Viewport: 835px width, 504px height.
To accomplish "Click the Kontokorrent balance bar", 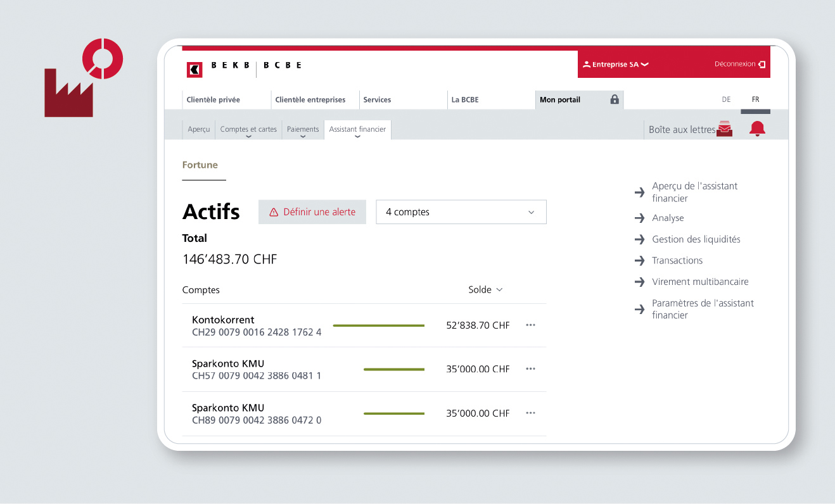I will tap(378, 325).
